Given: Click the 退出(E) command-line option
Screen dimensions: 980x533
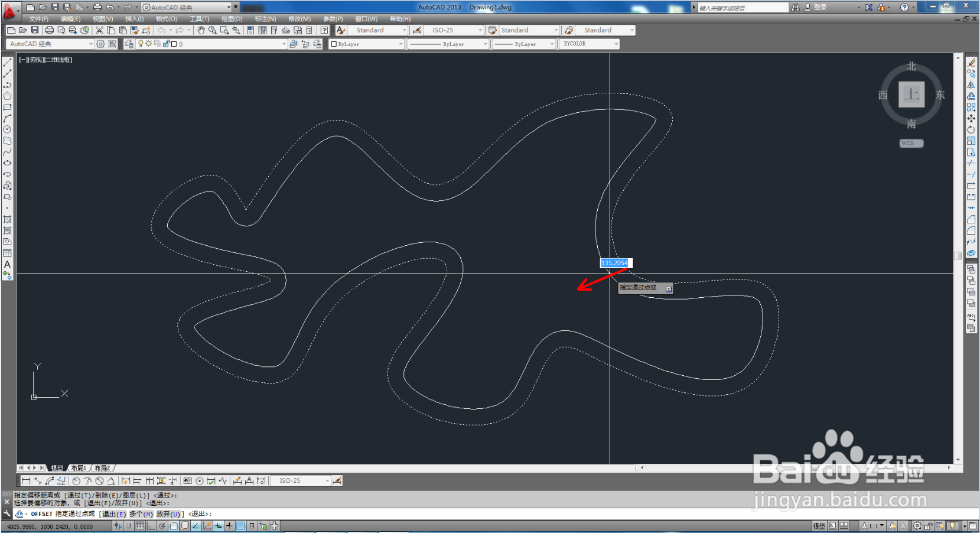Looking at the screenshot, I should click(114, 514).
